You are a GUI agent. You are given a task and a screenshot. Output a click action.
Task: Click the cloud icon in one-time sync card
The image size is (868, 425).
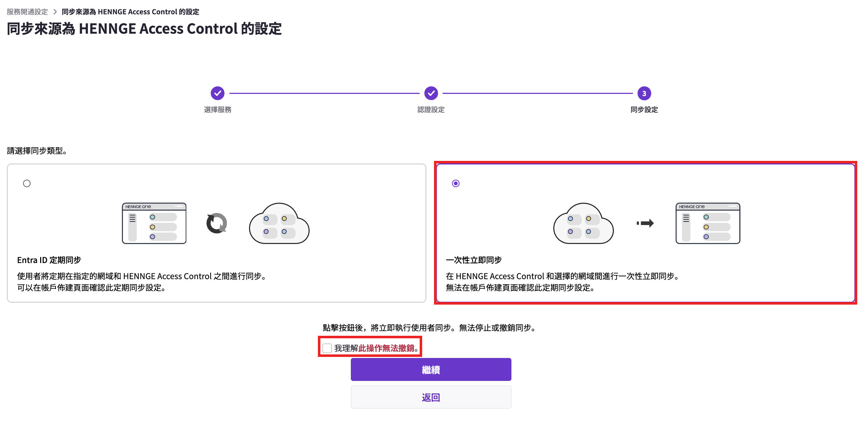point(583,223)
